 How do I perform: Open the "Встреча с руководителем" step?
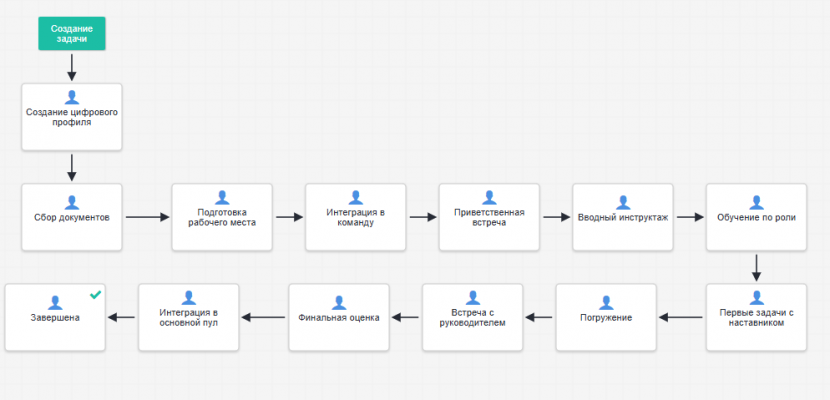point(472,317)
